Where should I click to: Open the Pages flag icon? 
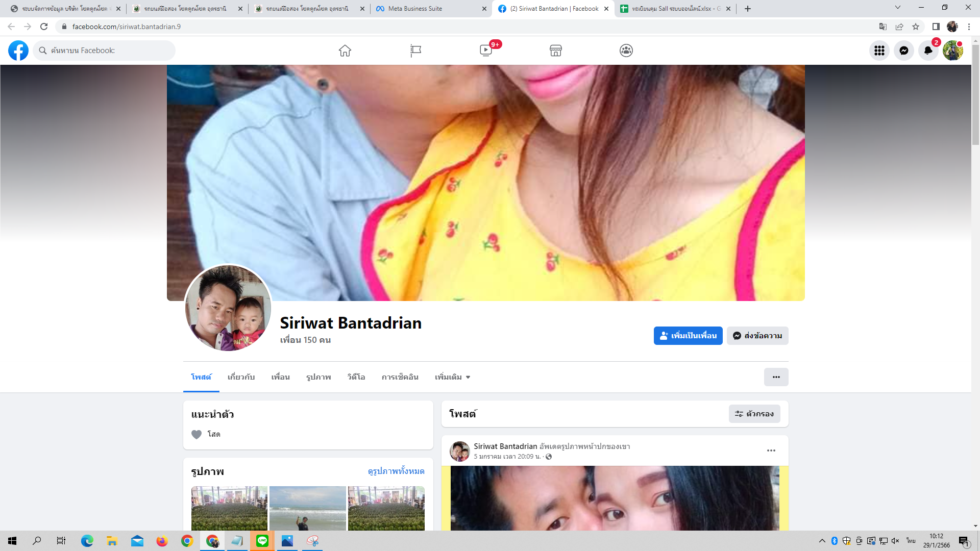(415, 51)
